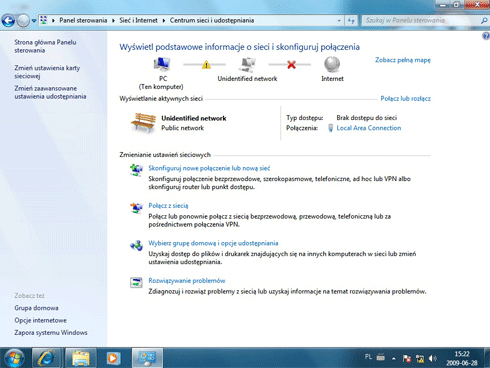The image size is (490, 368).
Task: Open Opcje internetowe link
Action: (40, 320)
